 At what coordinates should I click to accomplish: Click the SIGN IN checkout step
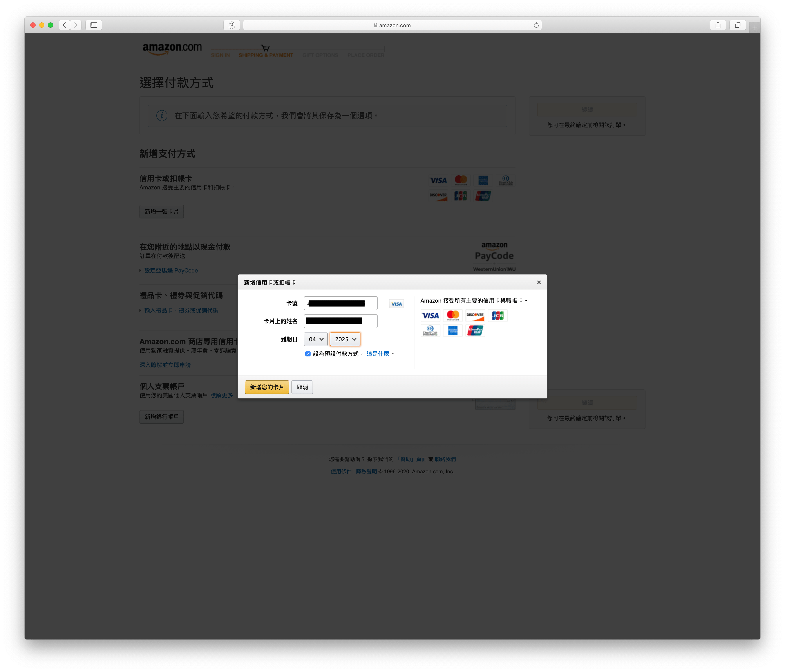tap(220, 55)
